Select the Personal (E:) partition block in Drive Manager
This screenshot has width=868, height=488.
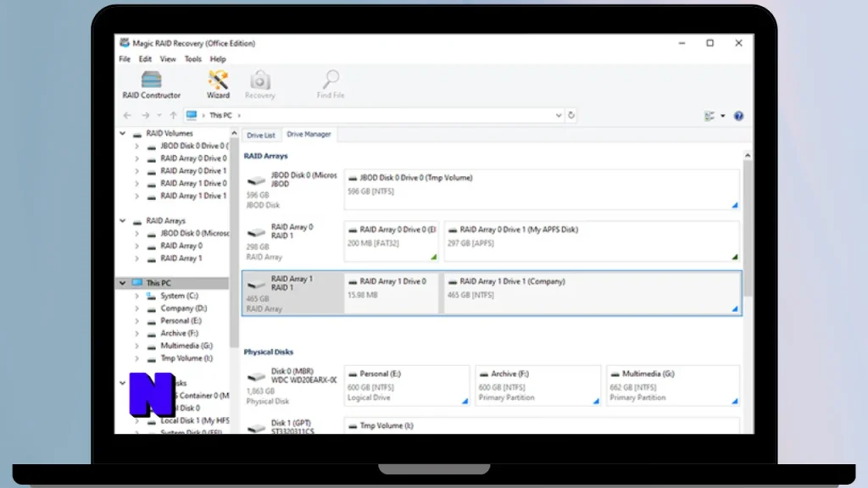click(x=407, y=385)
